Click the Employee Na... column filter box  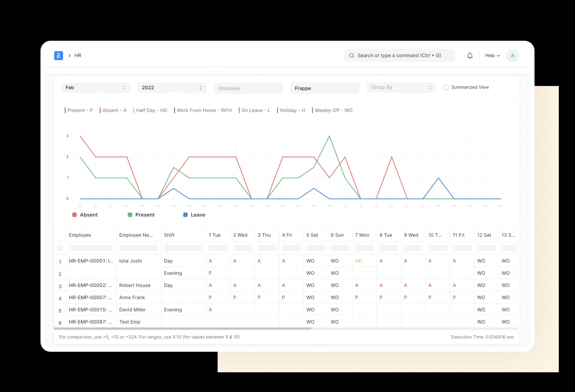[139, 248]
